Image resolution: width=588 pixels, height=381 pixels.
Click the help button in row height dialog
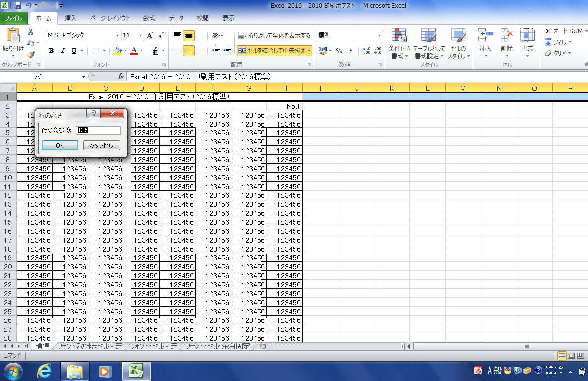pyautogui.click(x=94, y=113)
